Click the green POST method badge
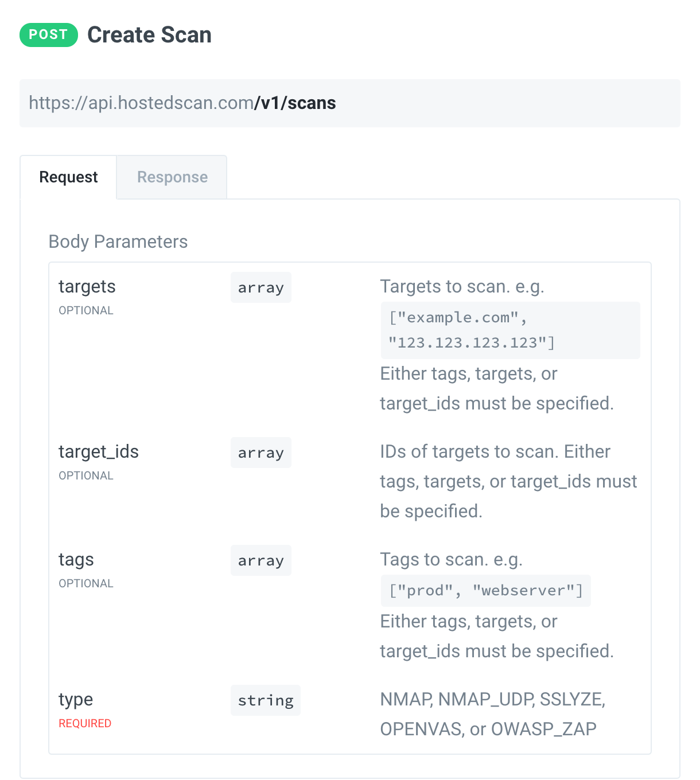This screenshot has height=780, width=700. coord(48,35)
